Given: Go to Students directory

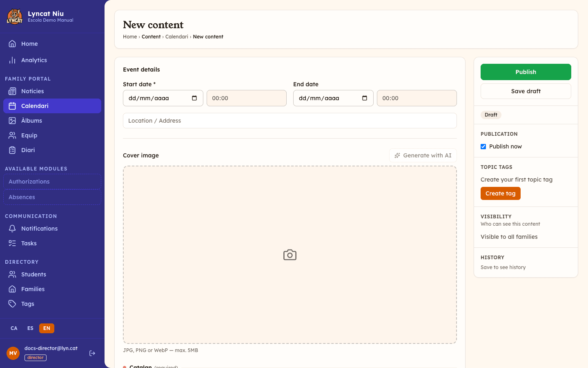Looking at the screenshot, I should point(52,274).
